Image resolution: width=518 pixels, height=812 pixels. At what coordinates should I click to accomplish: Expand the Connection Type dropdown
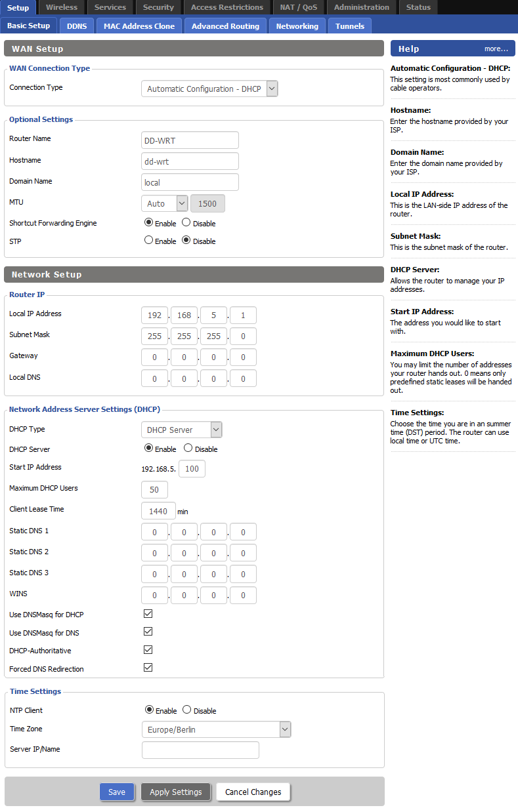(209, 89)
